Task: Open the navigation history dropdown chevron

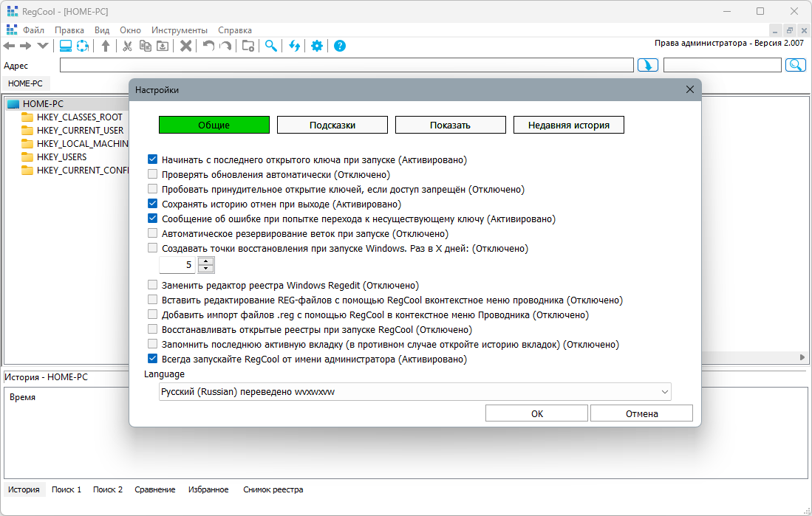Action: pyautogui.click(x=43, y=46)
